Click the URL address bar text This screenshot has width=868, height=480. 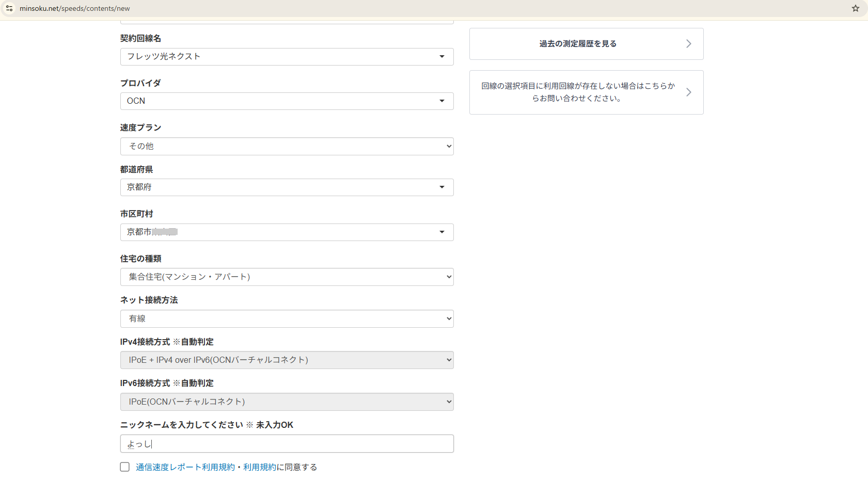pyautogui.click(x=75, y=8)
